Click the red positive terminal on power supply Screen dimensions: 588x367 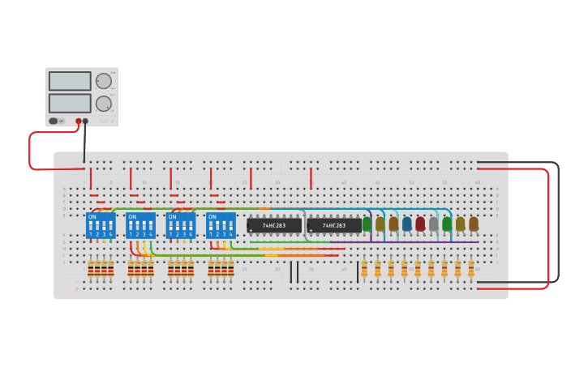[79, 122]
